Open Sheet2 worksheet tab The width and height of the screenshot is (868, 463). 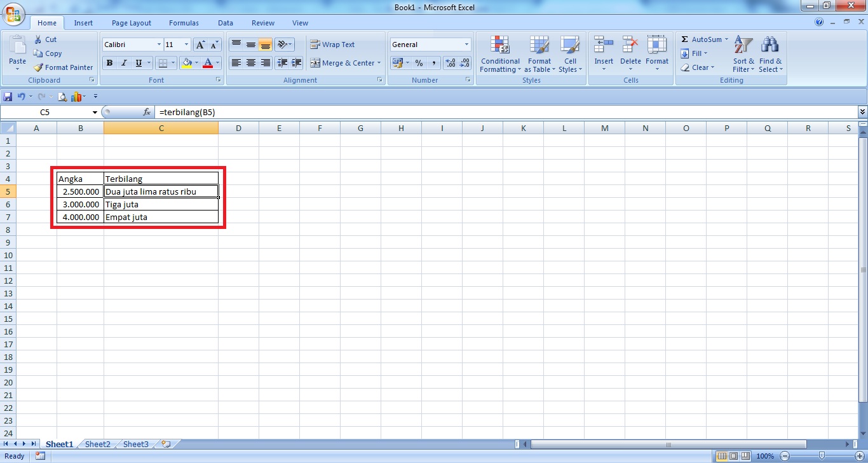pyautogui.click(x=98, y=444)
